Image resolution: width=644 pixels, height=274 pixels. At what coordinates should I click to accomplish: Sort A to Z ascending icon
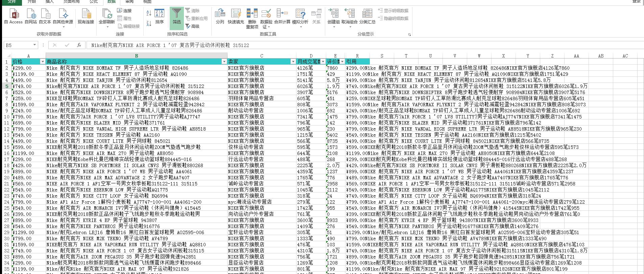coord(149,13)
